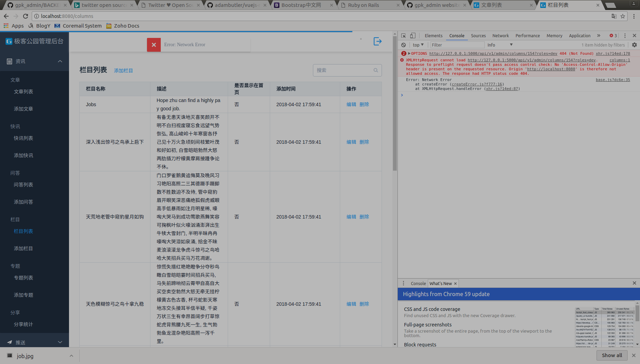This screenshot has width=640, height=364.
Task: Click the 添加栏目 link to add a column
Action: click(x=123, y=70)
